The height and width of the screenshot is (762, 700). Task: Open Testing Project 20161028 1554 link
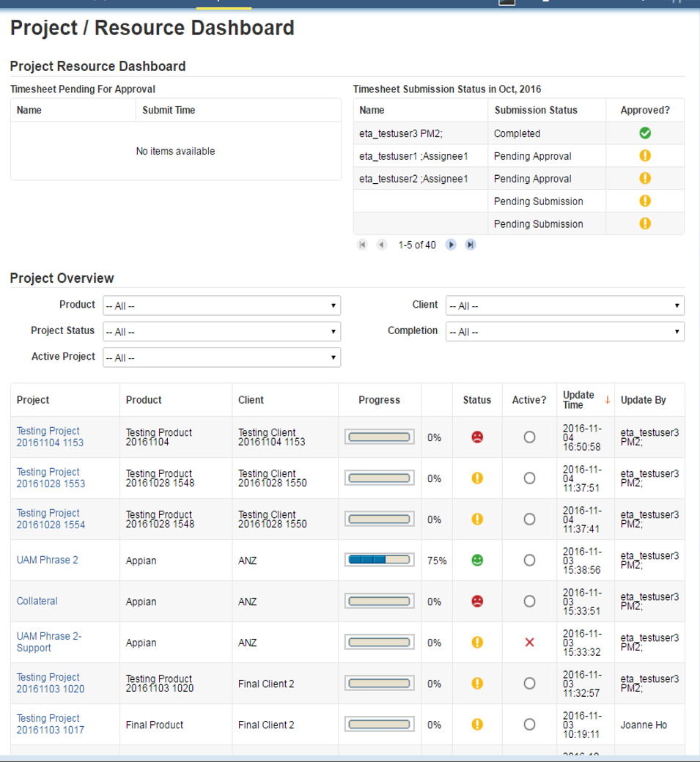pos(51,519)
